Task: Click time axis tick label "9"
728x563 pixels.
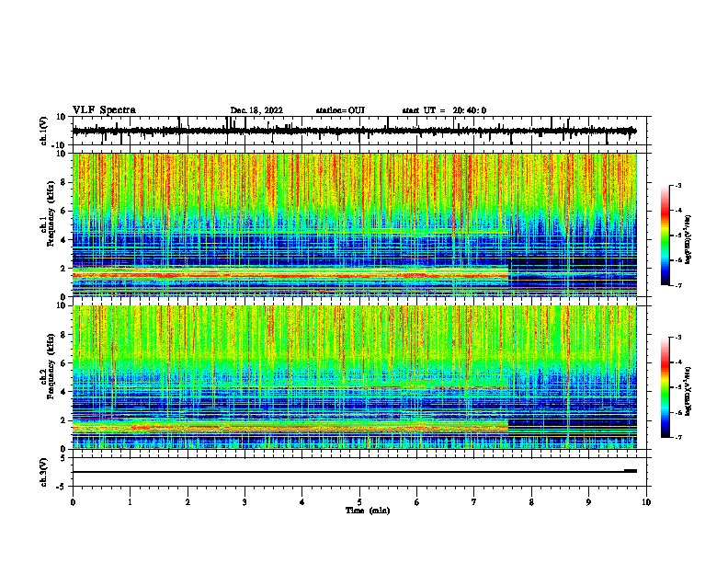Action: pos(588,502)
